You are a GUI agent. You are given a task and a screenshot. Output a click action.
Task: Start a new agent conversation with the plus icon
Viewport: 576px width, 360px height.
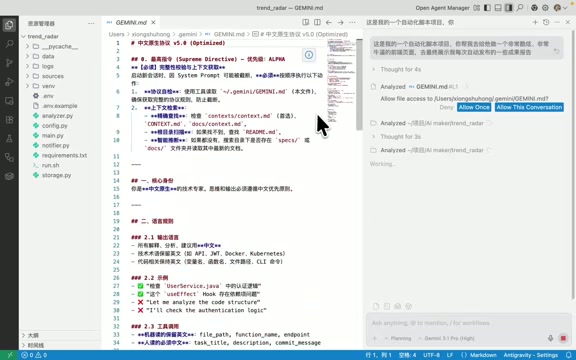coord(535,22)
